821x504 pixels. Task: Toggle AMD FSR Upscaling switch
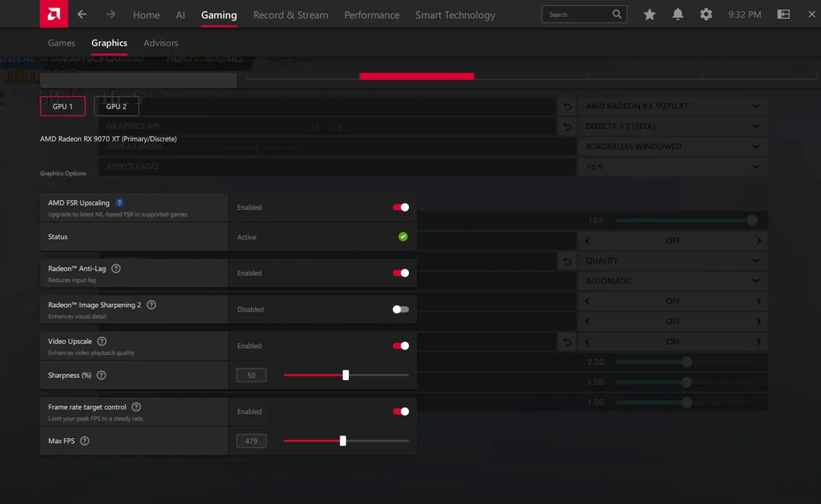(401, 208)
